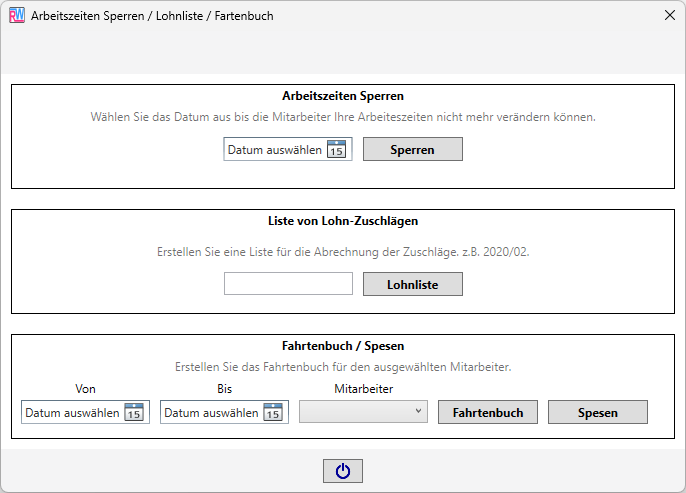The image size is (686, 493).
Task: Generate list with the Lohnliste button
Action: point(412,284)
